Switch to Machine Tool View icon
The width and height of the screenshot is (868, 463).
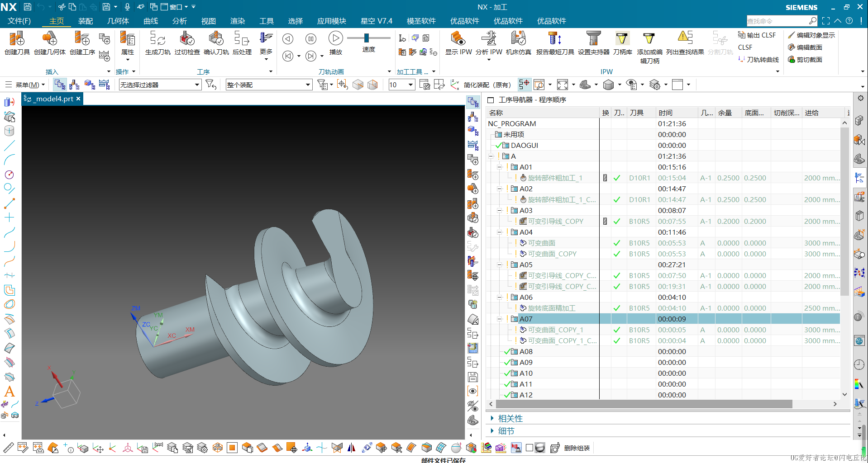[x=74, y=85]
